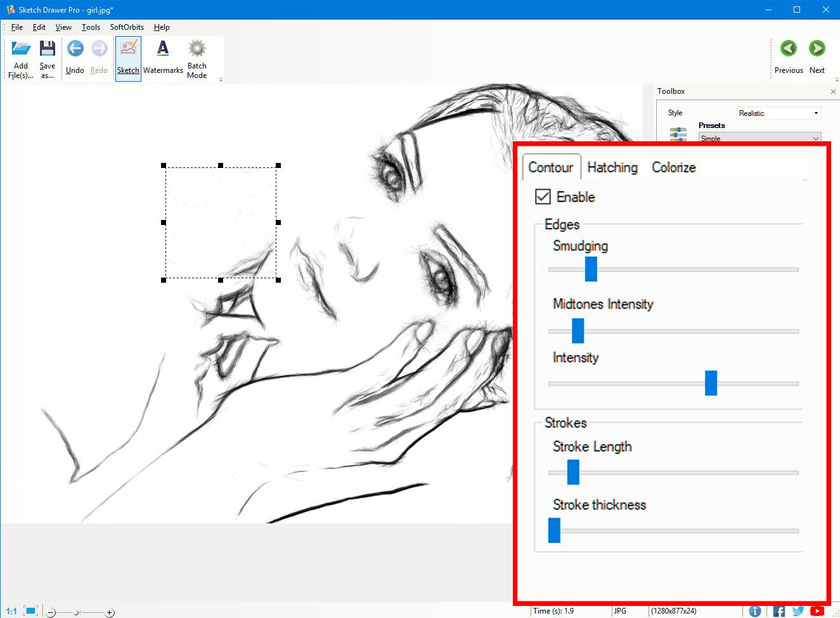Switch to the Hatching tab
Viewport: 840px width, 618px height.
612,167
